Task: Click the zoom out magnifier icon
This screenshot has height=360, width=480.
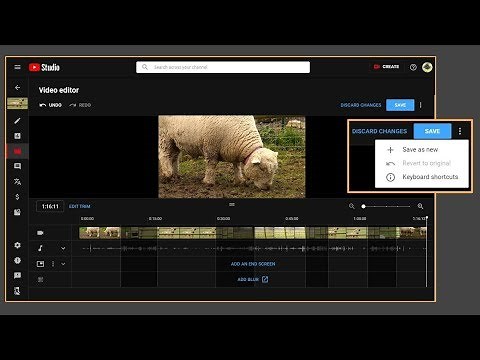Action: tap(352, 206)
